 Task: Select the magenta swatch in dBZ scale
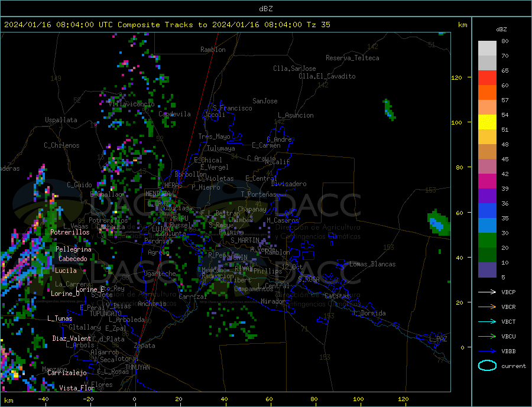point(487,181)
